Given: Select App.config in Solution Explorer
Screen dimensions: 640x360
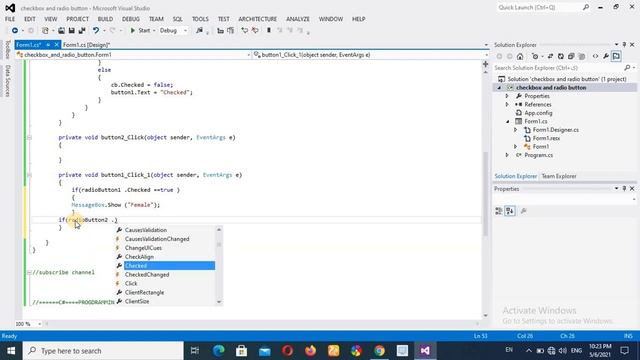Looking at the screenshot, I should (x=538, y=113).
